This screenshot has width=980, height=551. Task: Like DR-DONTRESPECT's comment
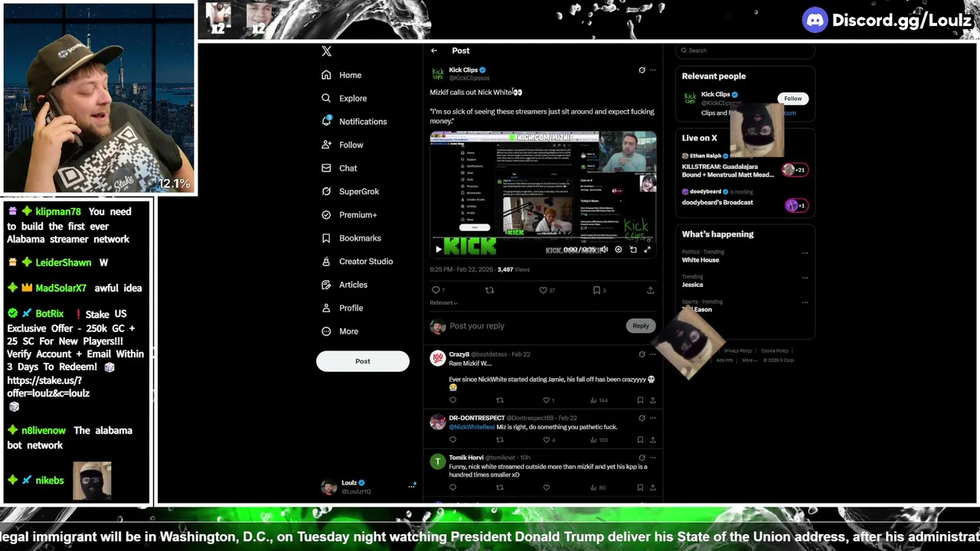pyautogui.click(x=548, y=440)
